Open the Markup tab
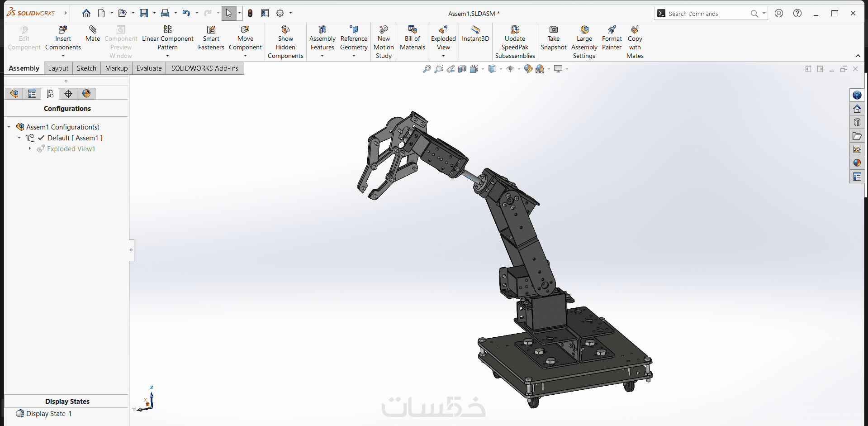This screenshot has width=868, height=426. click(x=116, y=68)
